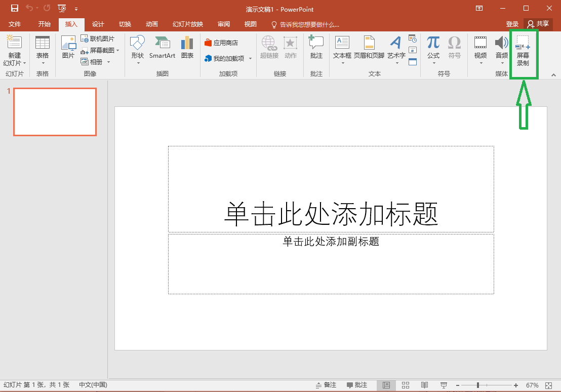
Task: Insert a comment with the 批注 ribbon icon
Action: (x=316, y=47)
